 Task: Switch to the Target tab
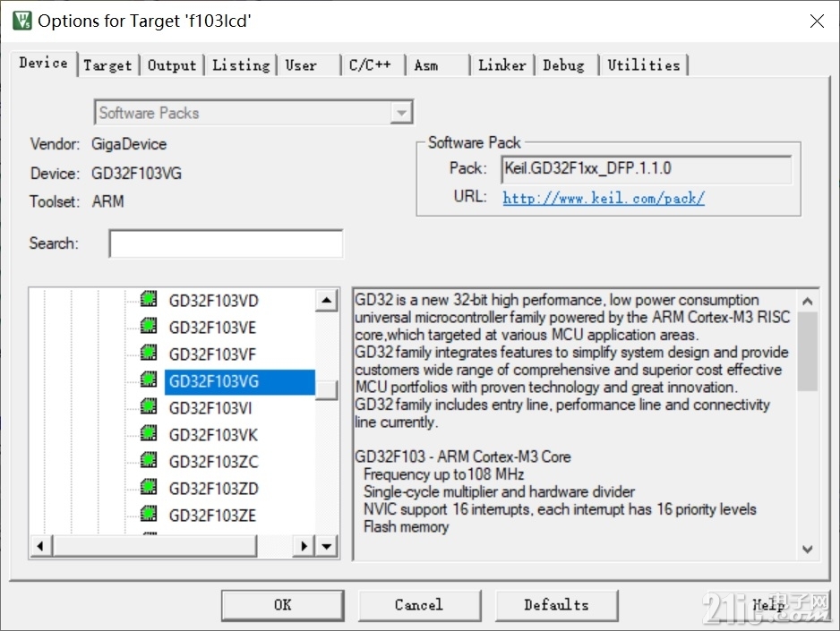(107, 65)
